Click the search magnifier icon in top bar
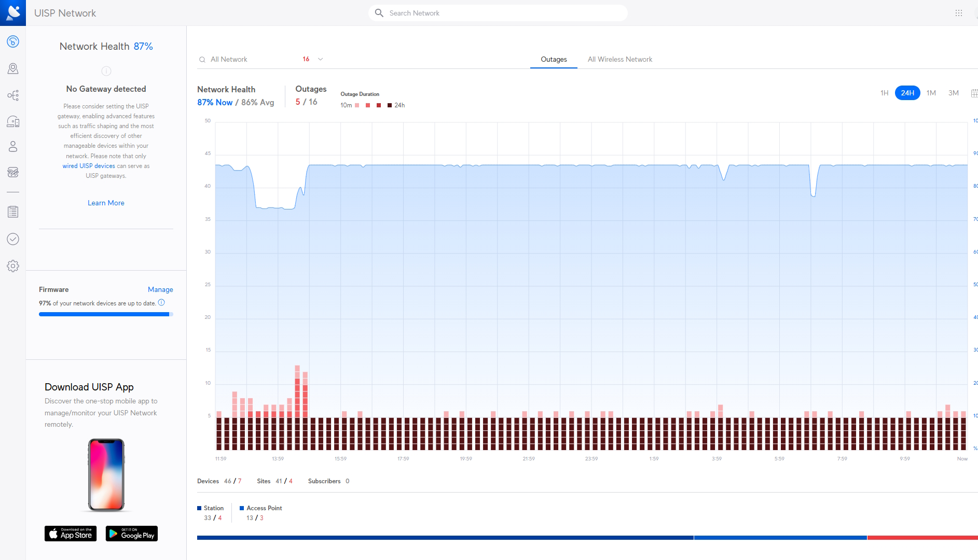The image size is (978, 560). pyautogui.click(x=379, y=13)
